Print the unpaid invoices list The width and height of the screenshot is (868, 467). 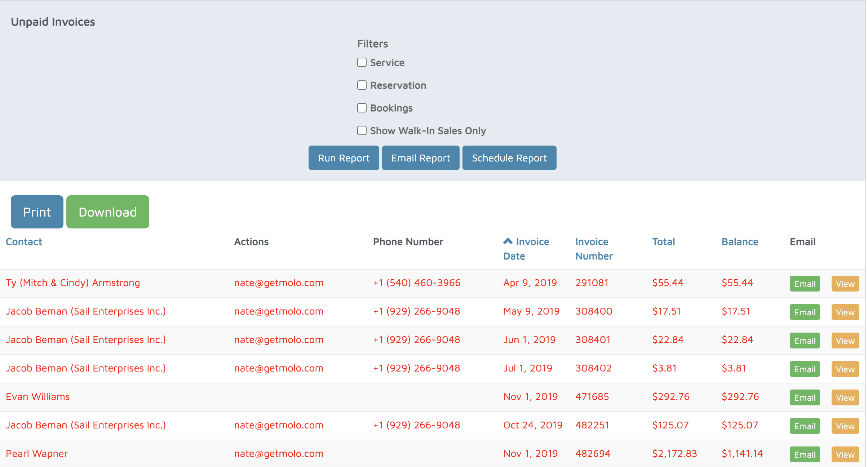[37, 212]
